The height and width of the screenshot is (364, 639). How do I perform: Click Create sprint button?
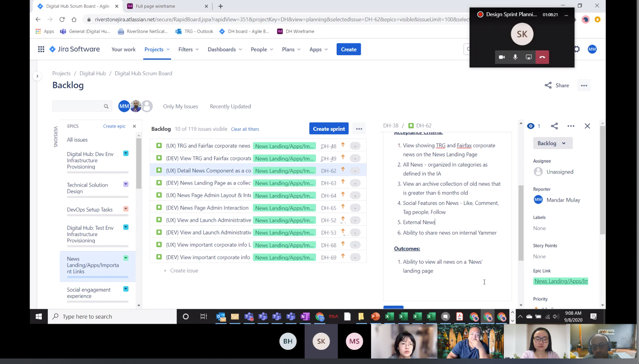(329, 129)
